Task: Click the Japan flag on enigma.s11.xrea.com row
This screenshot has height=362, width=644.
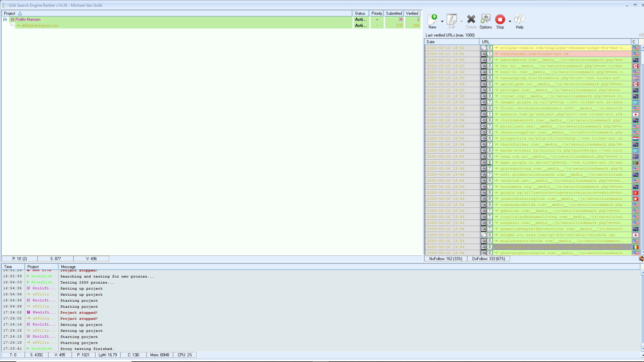Action: (636, 235)
